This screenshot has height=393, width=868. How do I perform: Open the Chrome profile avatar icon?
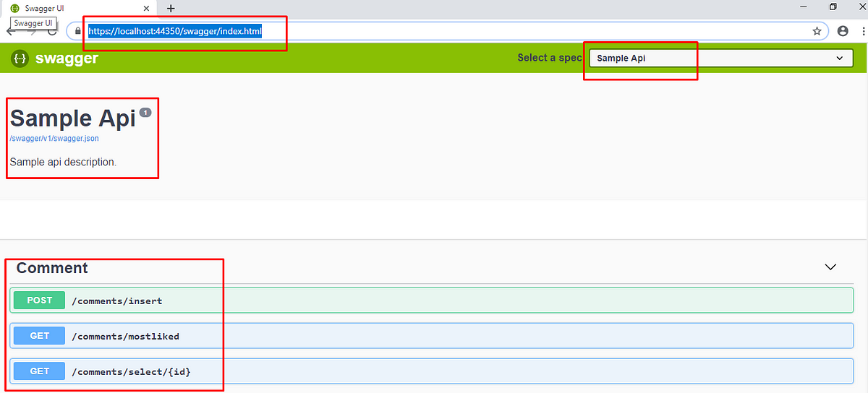pos(843,31)
